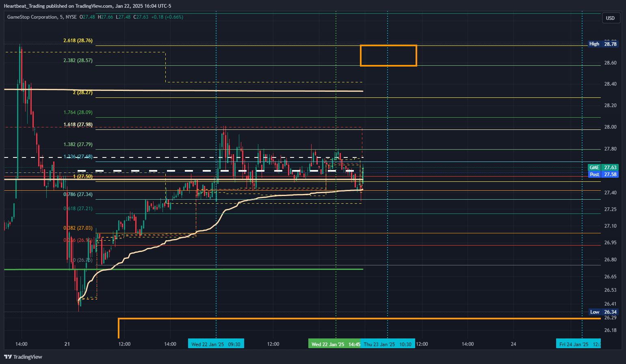The width and height of the screenshot is (626, 364).
Task: Click the +0.18 (+0.66%) change value
Action: pos(167,17)
